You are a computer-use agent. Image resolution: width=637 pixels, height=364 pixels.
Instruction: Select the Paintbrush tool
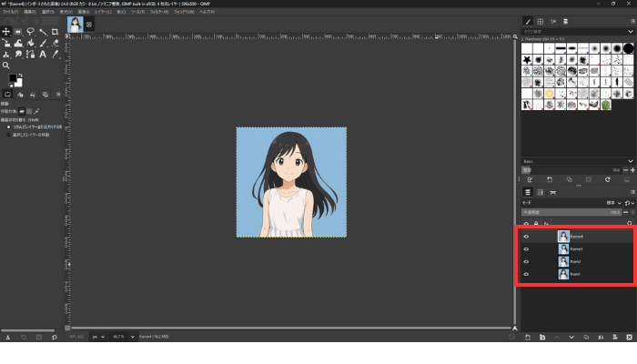(x=43, y=43)
